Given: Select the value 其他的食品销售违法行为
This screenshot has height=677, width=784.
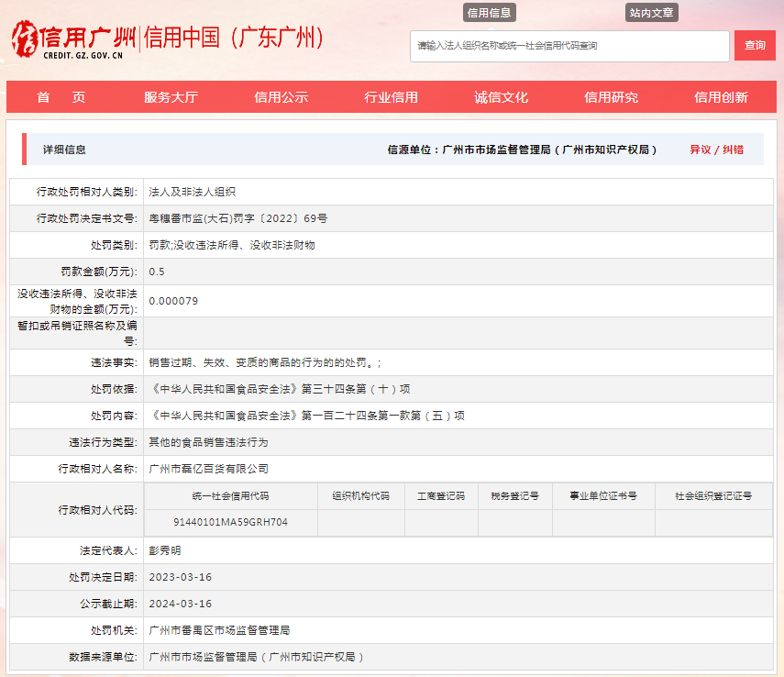Looking at the screenshot, I should 208,442.
